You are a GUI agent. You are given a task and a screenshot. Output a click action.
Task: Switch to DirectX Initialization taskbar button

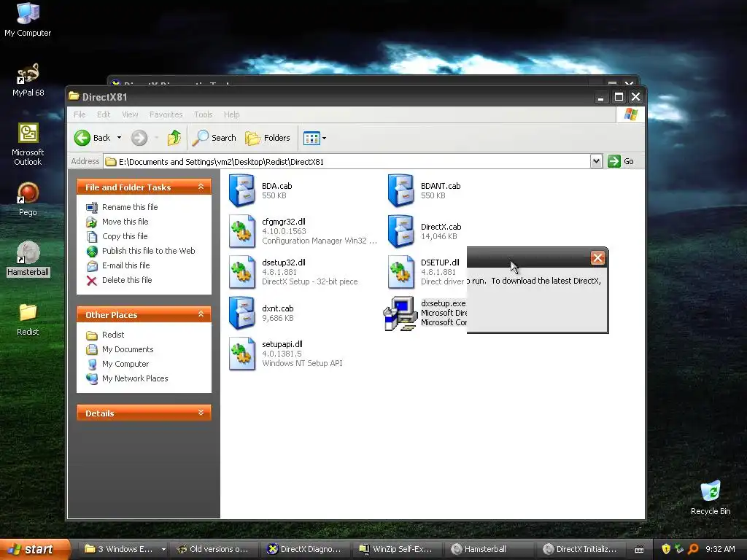[x=580, y=550]
